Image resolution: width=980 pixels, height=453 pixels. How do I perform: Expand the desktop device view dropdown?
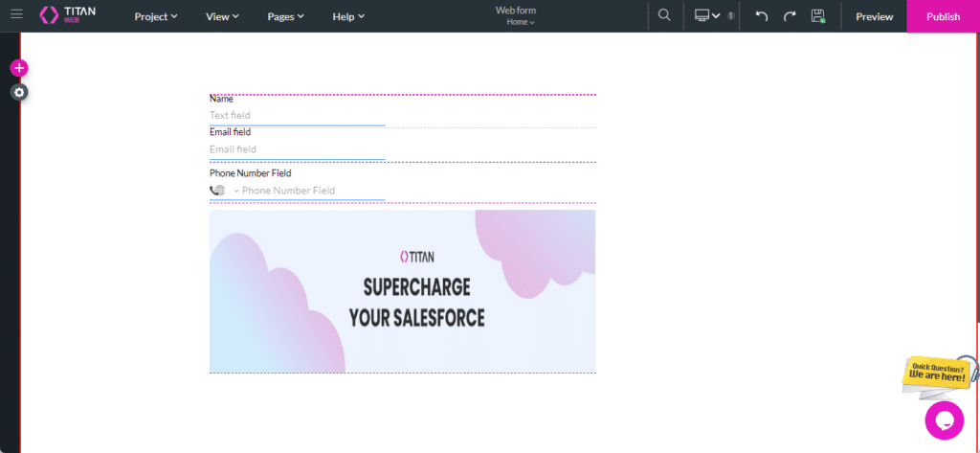pos(707,16)
